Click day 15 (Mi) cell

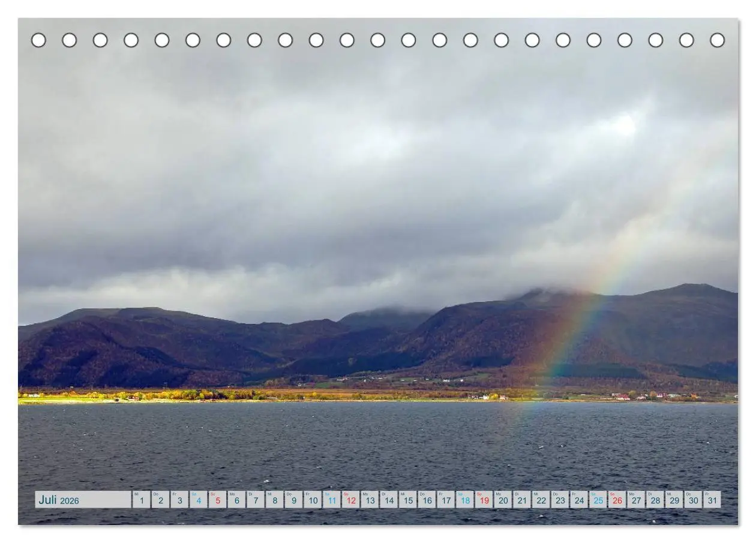pos(408,499)
